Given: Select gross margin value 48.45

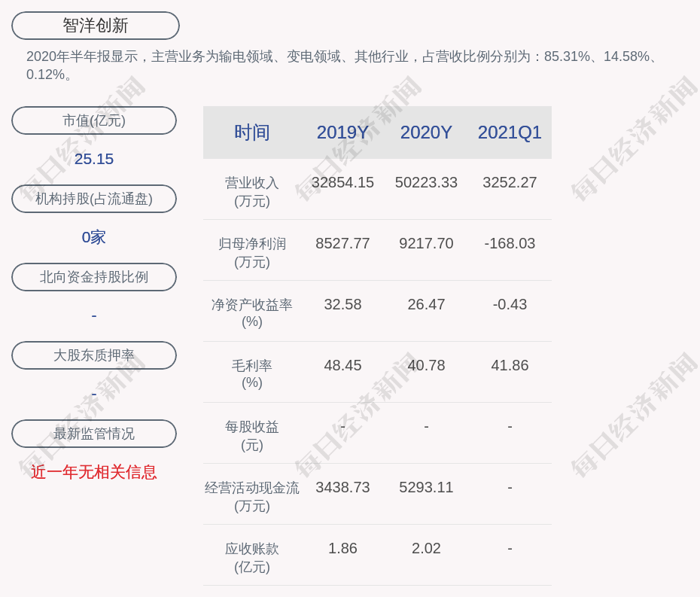Looking at the screenshot, I should pyautogui.click(x=342, y=365).
